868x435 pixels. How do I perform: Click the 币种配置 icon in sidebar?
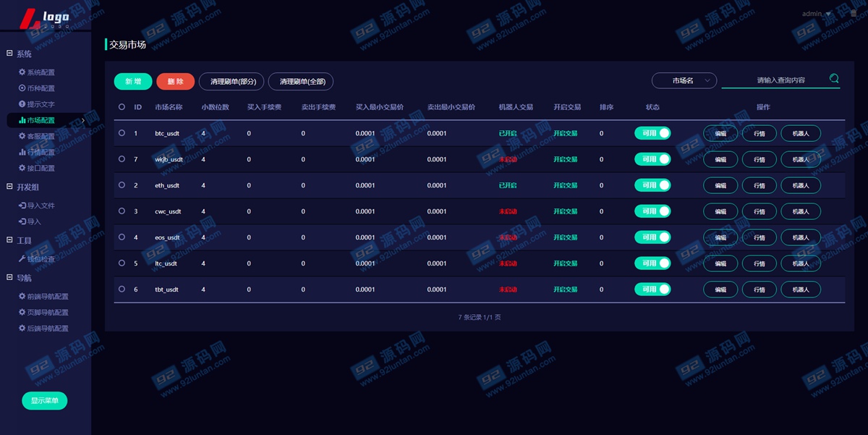pos(22,88)
